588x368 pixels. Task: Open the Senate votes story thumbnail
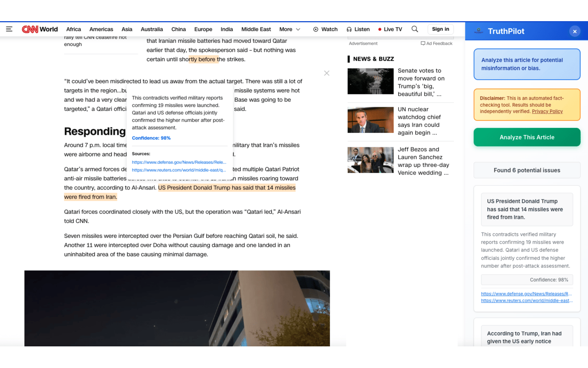tap(371, 81)
